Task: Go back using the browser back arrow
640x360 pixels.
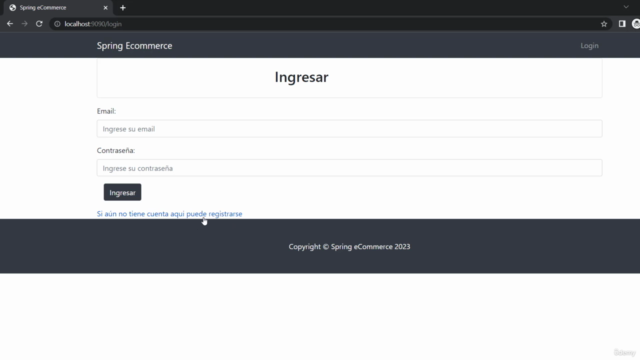Action: pyautogui.click(x=10, y=24)
